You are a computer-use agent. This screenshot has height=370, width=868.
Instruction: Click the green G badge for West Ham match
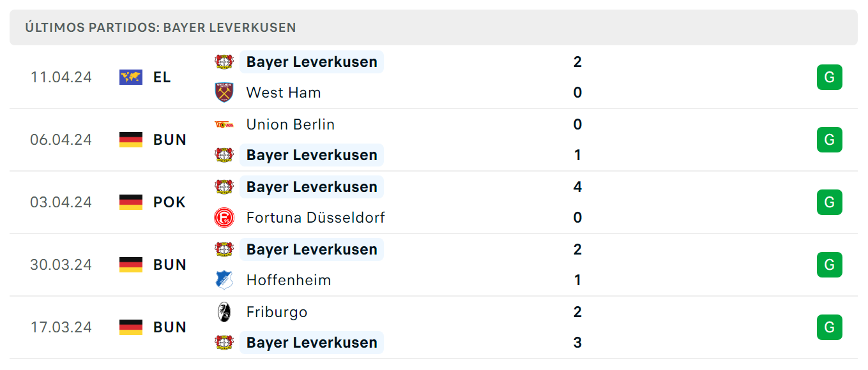830,77
